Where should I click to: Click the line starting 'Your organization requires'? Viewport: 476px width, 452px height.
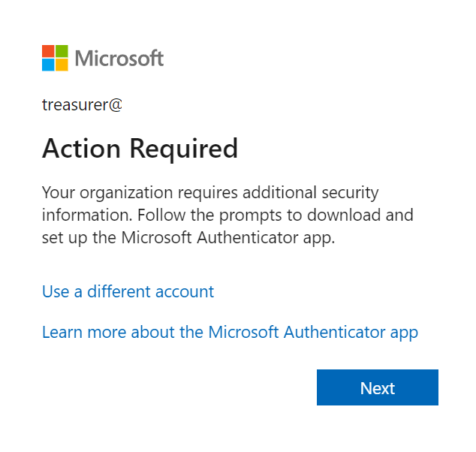point(210,193)
